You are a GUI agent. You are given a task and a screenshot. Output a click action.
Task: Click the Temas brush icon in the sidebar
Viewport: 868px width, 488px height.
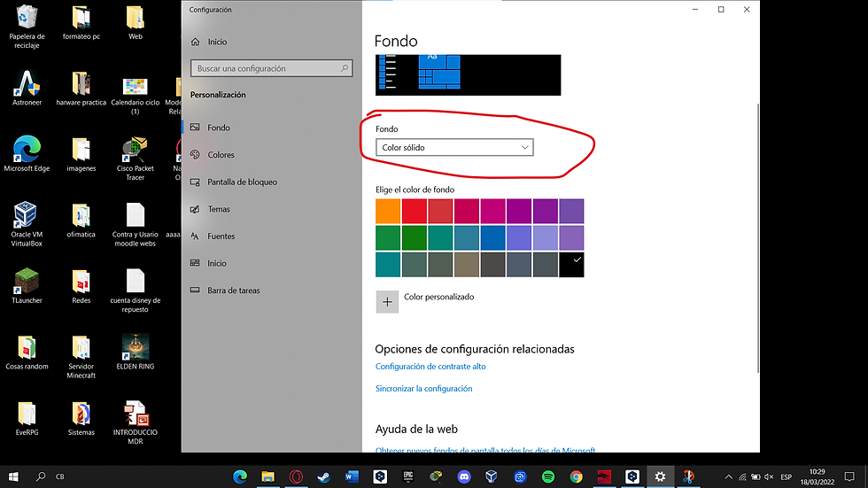click(195, 209)
